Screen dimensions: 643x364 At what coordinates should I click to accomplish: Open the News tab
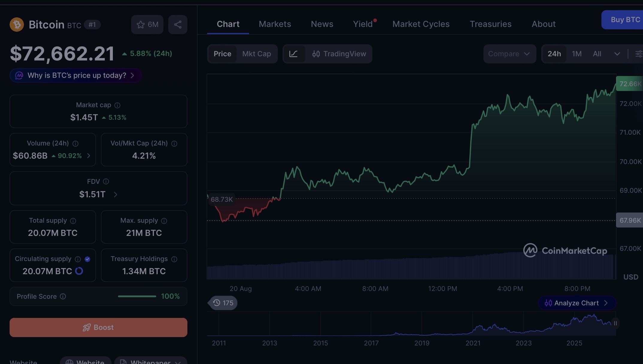[x=322, y=24]
